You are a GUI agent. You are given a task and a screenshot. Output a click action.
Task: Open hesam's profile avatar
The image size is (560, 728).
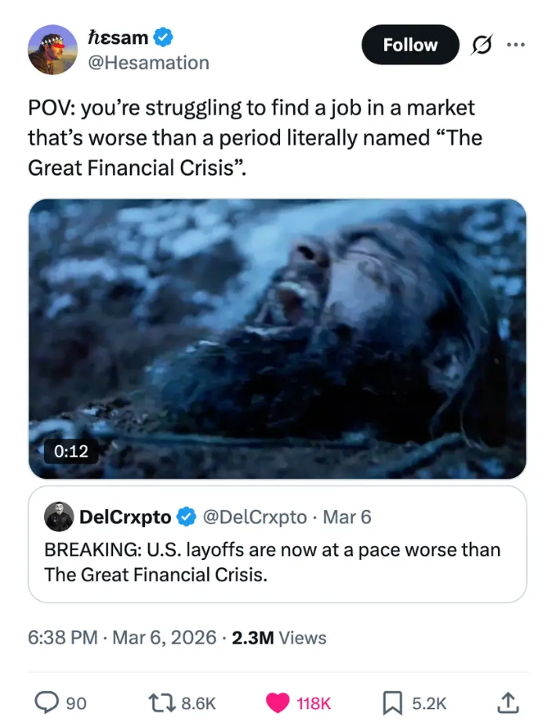(53, 49)
